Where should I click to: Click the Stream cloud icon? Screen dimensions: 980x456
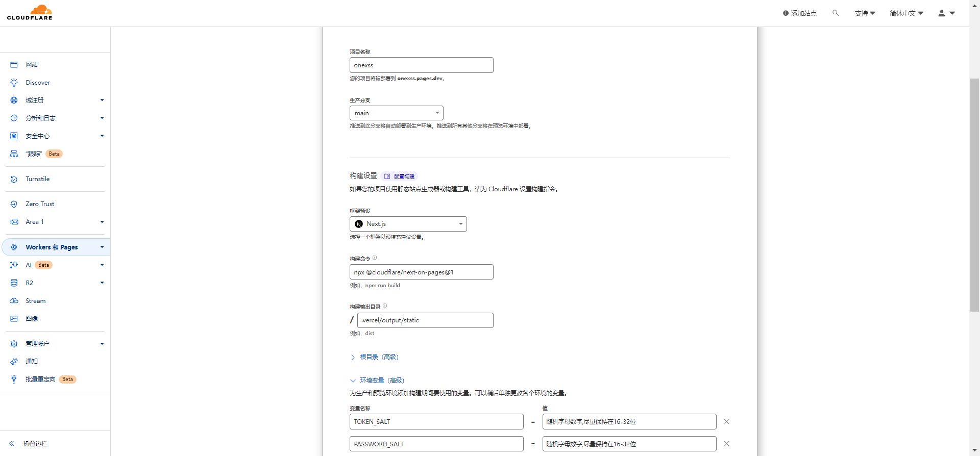click(x=14, y=301)
